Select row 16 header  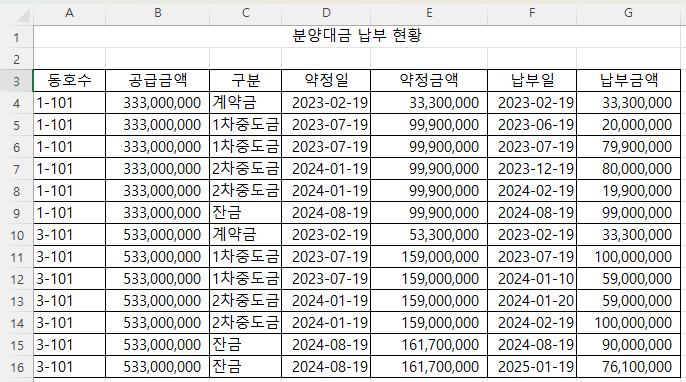click(16, 367)
